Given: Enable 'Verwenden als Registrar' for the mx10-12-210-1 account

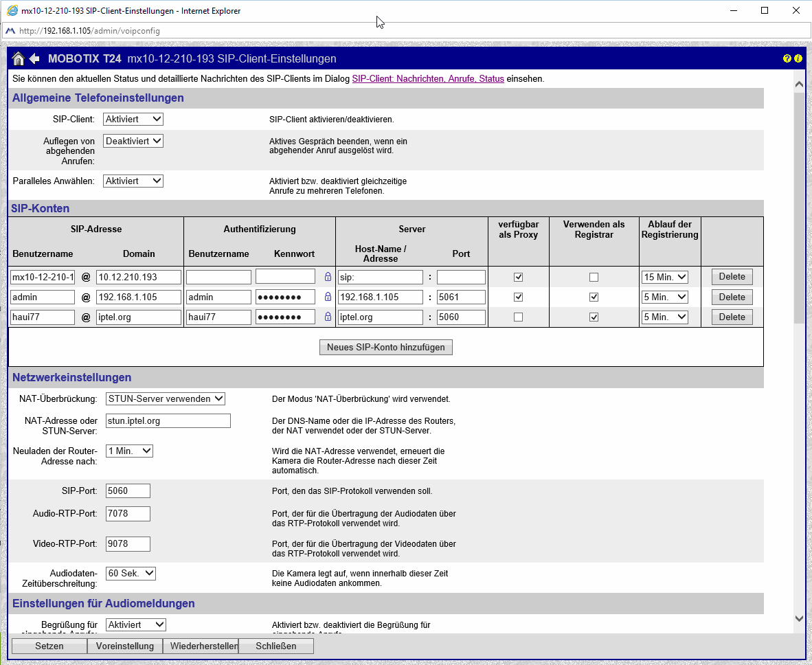Looking at the screenshot, I should point(594,278).
